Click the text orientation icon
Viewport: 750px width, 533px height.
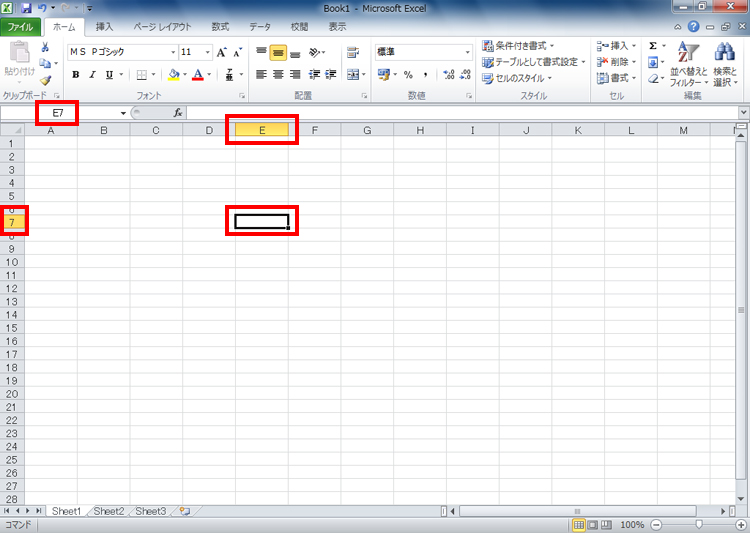point(316,52)
